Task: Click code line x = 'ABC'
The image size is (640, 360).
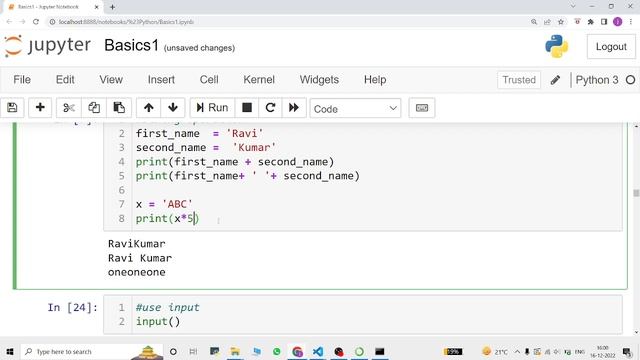Action: [x=164, y=204]
